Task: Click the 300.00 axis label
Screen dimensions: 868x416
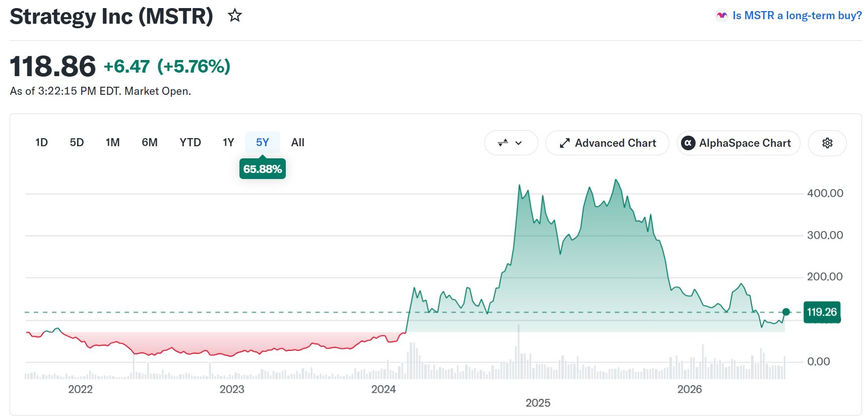Action: point(825,235)
